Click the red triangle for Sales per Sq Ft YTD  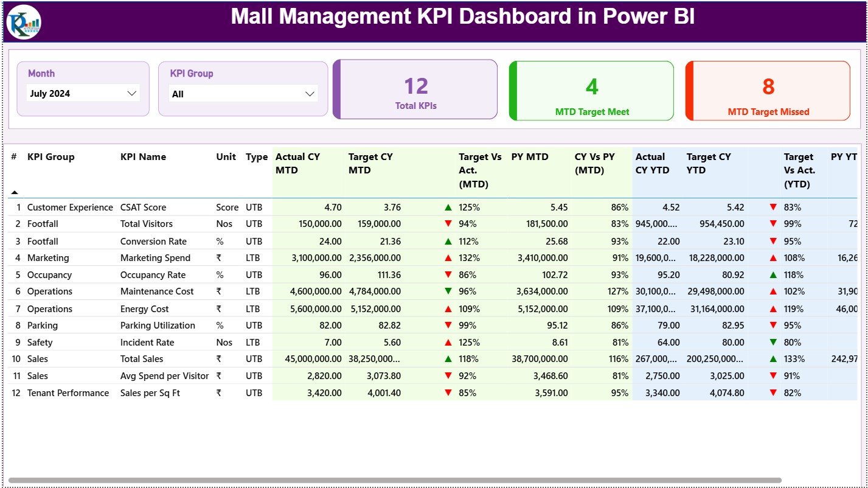773,393
